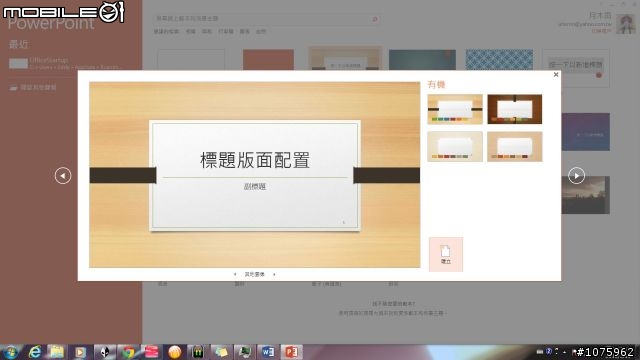Image resolution: width=640 pixels, height=360 pixels.
Task: Launch Internet Explorer from the taskbar
Action: 35,352
